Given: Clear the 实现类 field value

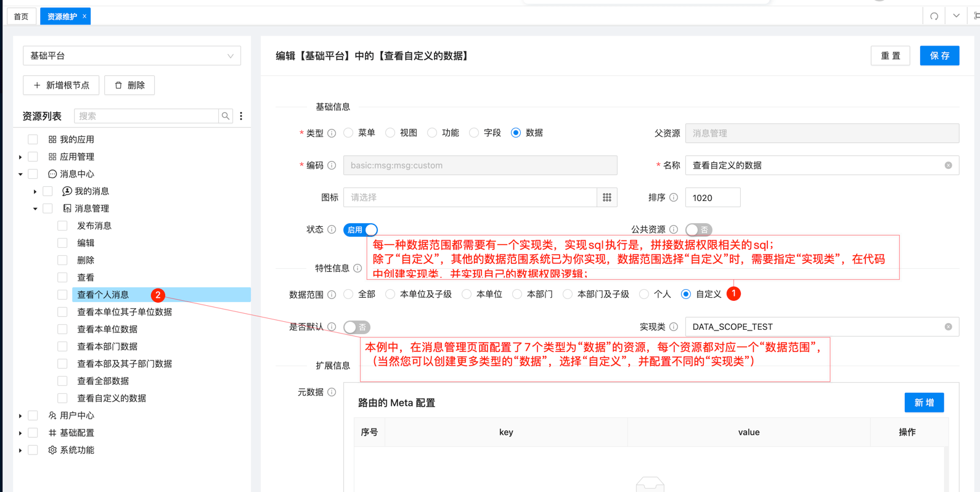Looking at the screenshot, I should click(948, 327).
